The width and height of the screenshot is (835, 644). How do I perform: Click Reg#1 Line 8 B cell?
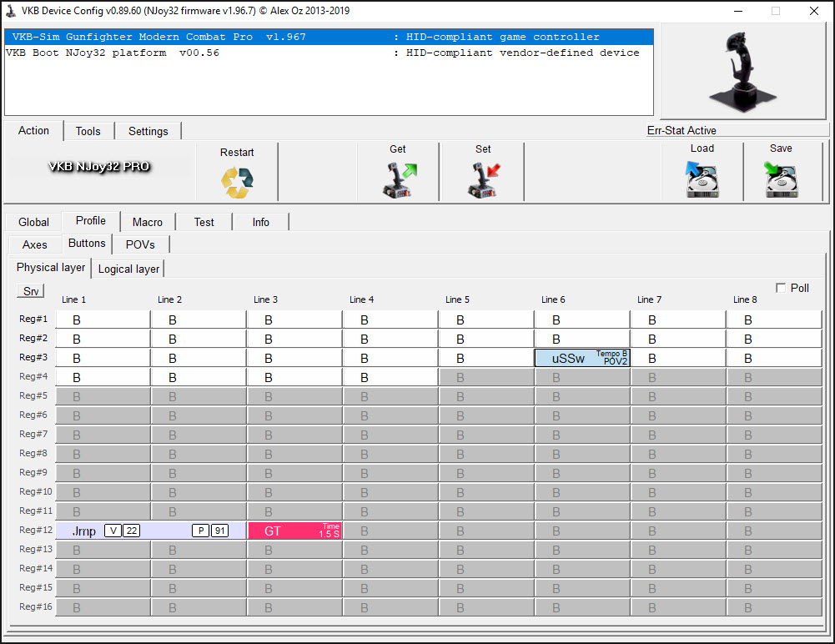pos(774,319)
